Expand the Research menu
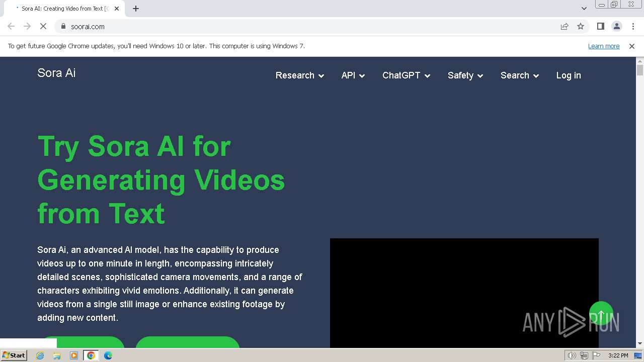Screen dimensions: 644x362 300,75
